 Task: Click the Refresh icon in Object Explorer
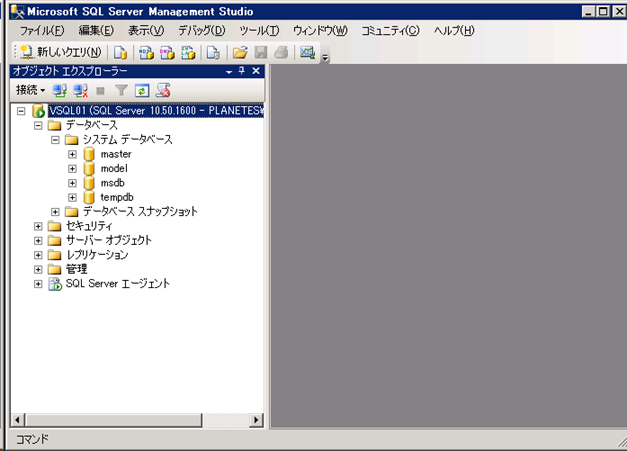(142, 90)
